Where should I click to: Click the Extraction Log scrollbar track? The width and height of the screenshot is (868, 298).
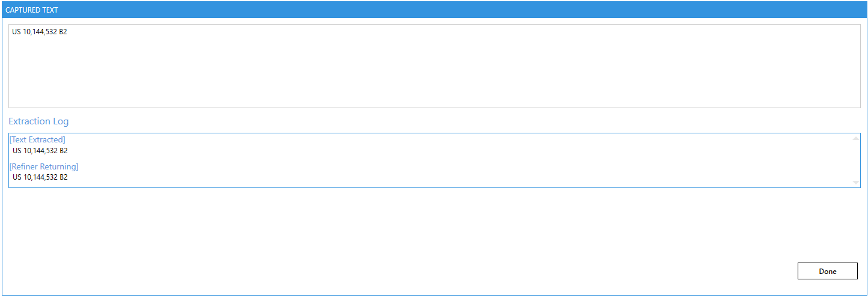coord(855,160)
